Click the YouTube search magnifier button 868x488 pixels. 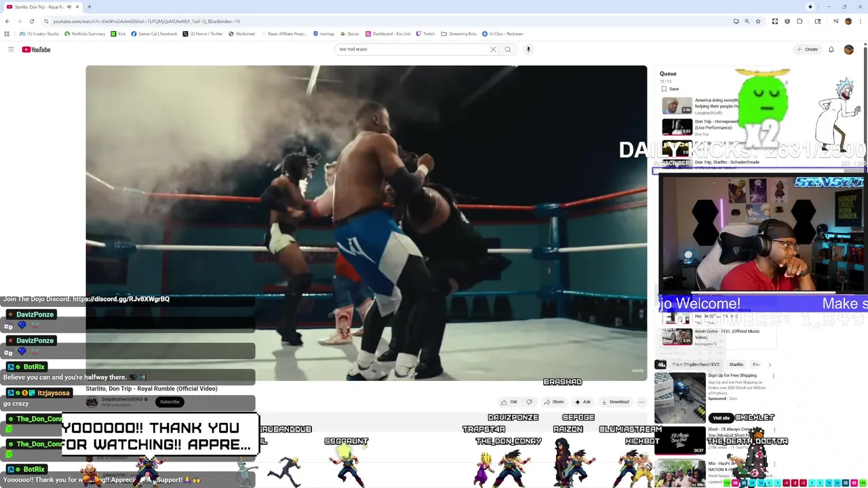click(x=507, y=49)
